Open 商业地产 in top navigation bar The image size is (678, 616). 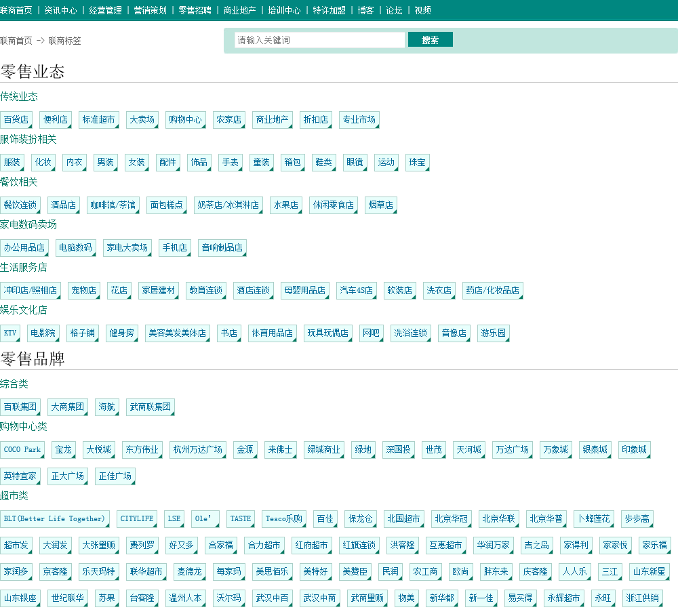[x=239, y=10]
